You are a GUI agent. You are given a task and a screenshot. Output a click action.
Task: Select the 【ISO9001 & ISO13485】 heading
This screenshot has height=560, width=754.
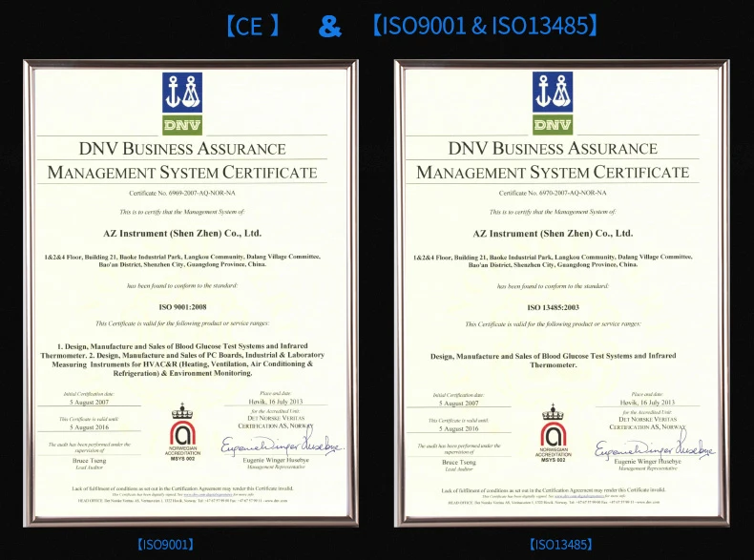tap(485, 26)
